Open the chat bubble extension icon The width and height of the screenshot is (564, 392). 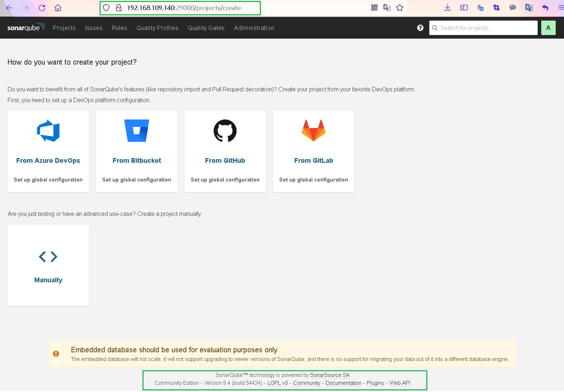[x=513, y=8]
